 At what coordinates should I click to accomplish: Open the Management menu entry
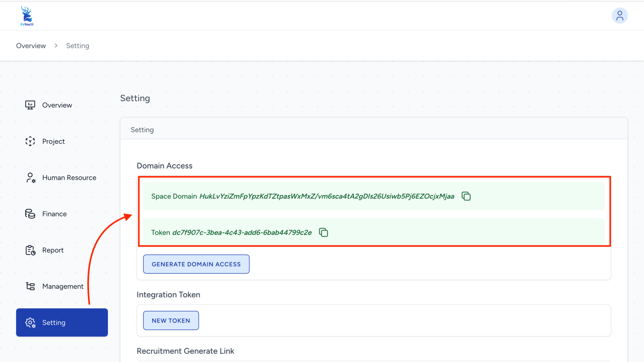pyautogui.click(x=63, y=286)
